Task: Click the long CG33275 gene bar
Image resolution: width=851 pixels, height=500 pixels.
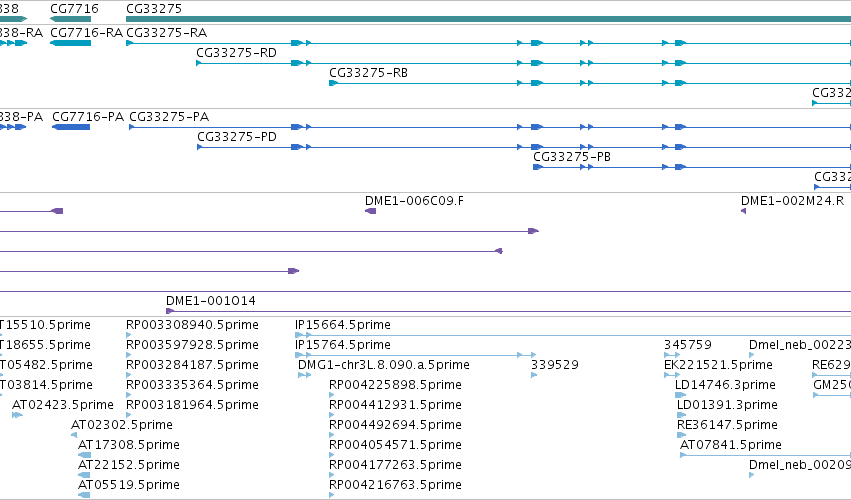Action: pyautogui.click(x=488, y=19)
